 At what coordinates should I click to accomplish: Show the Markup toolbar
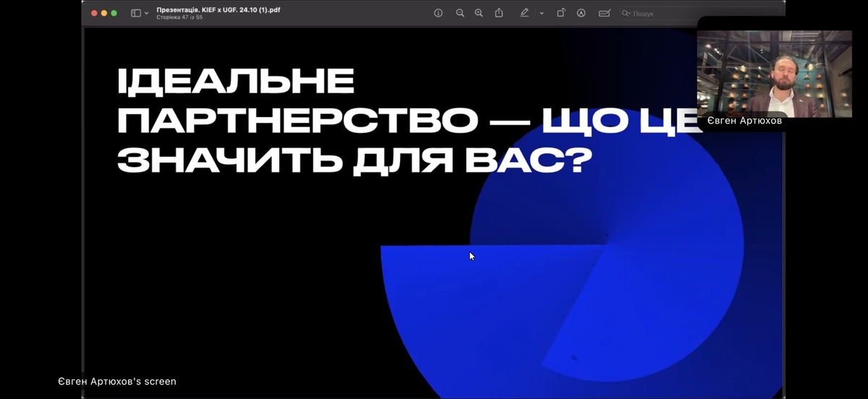(x=581, y=13)
